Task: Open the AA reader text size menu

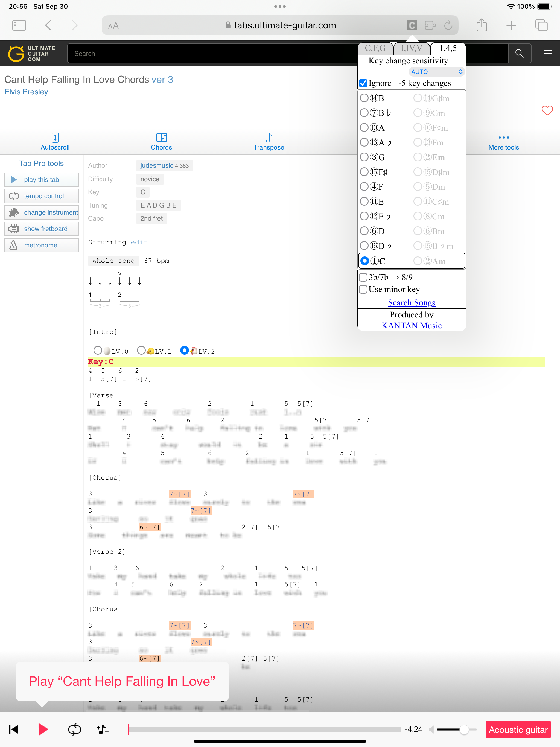Action: [113, 26]
